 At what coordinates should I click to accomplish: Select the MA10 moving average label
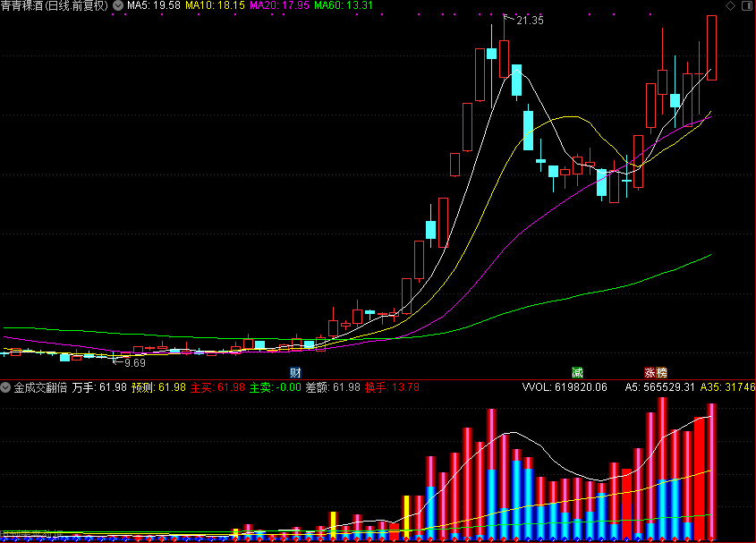[215, 5]
